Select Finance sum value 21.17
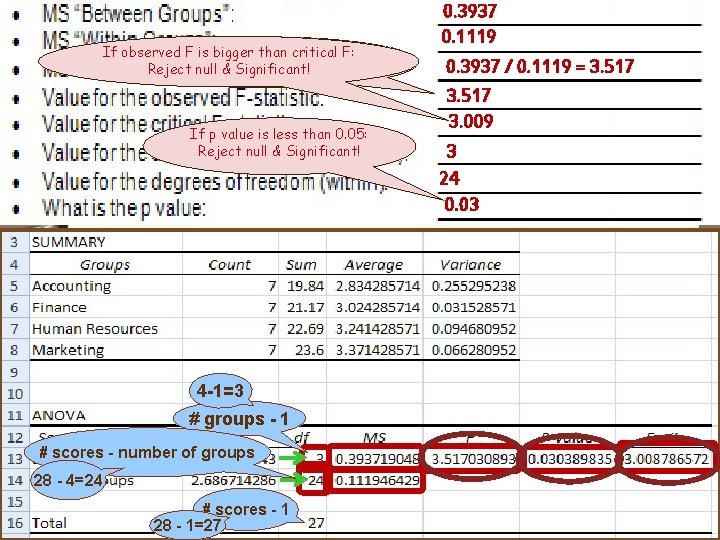The image size is (720, 540). pyautogui.click(x=302, y=307)
